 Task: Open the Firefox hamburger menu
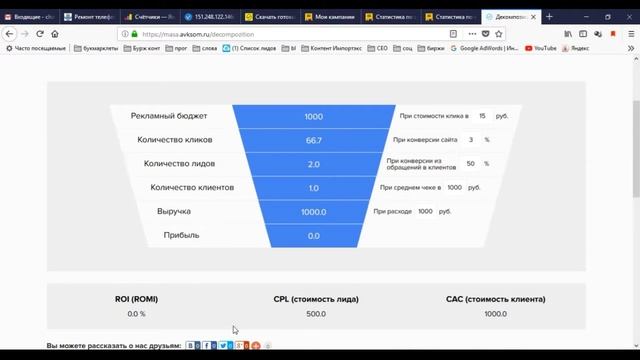[x=631, y=34]
